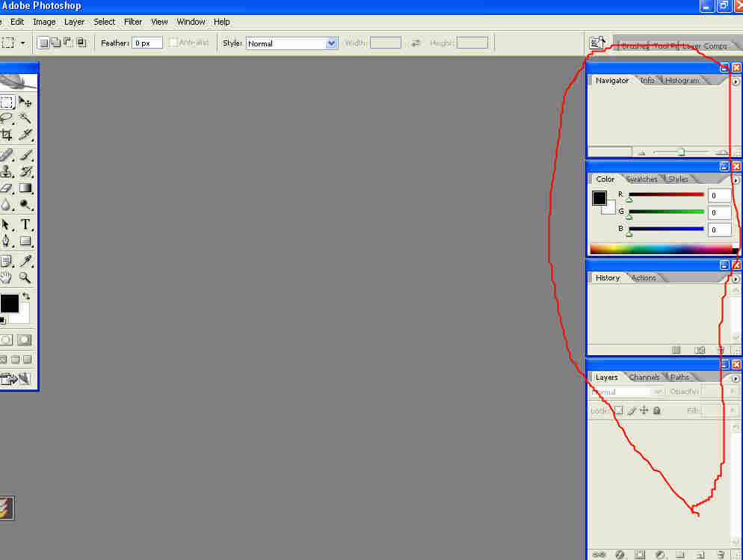The height and width of the screenshot is (560, 743).
Task: Click create new layer button in Layers
Action: [700, 554]
